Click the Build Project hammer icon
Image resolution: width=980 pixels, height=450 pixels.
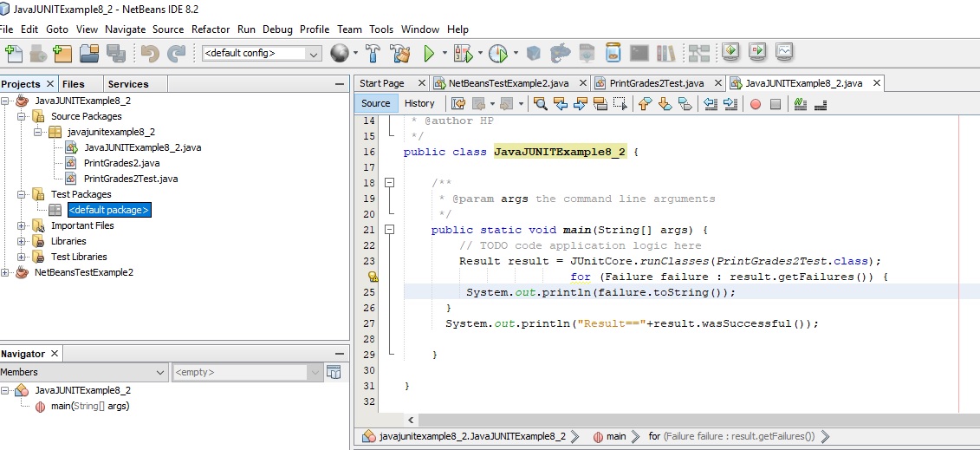pyautogui.click(x=373, y=53)
